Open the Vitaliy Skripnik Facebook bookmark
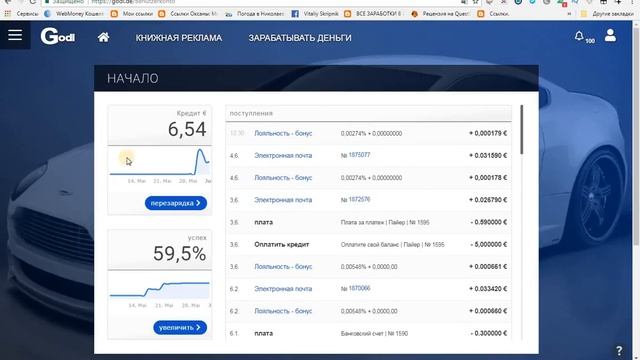The height and width of the screenshot is (360, 640). [315, 14]
